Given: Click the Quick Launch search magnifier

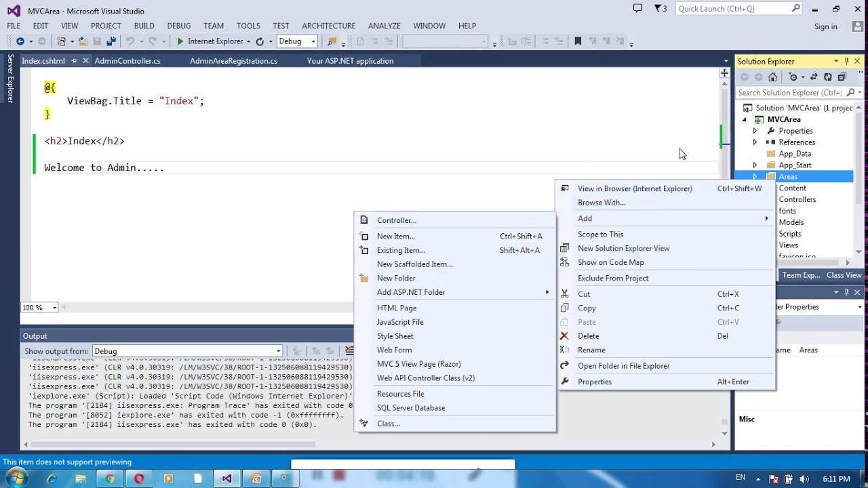Looking at the screenshot, I should (x=796, y=9).
